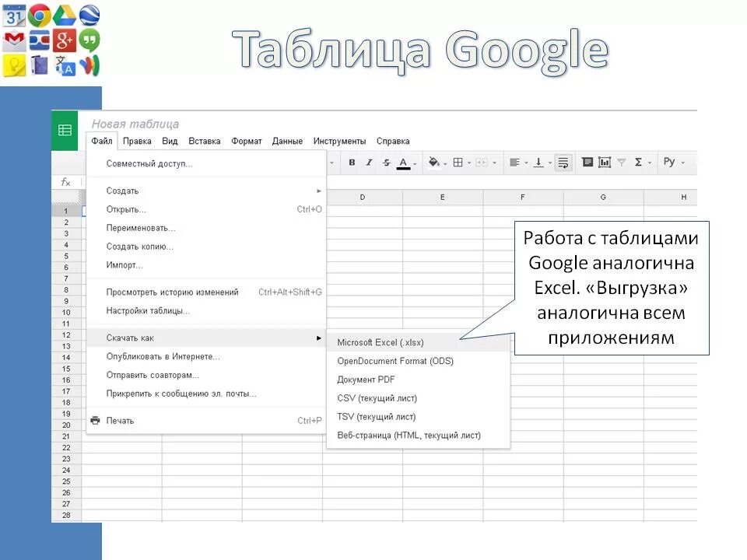Click the Gmail icon in the logo collage

(14, 41)
